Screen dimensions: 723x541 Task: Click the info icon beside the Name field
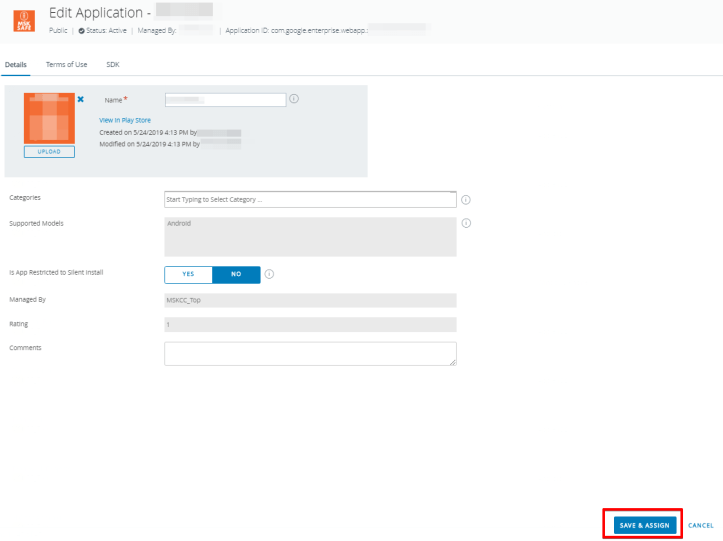[x=294, y=99]
